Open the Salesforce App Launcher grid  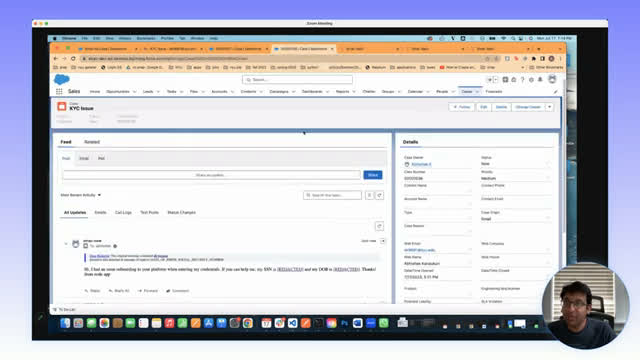point(59,91)
